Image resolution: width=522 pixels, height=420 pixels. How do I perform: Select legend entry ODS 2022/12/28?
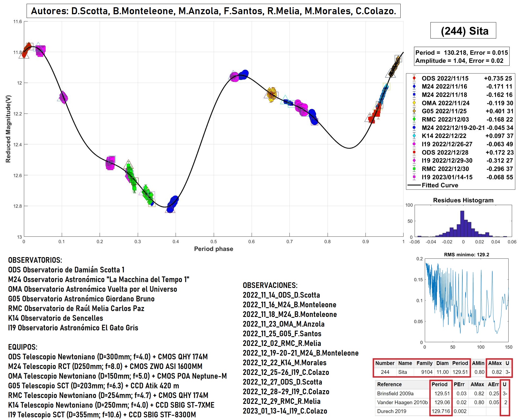[x=461, y=152]
